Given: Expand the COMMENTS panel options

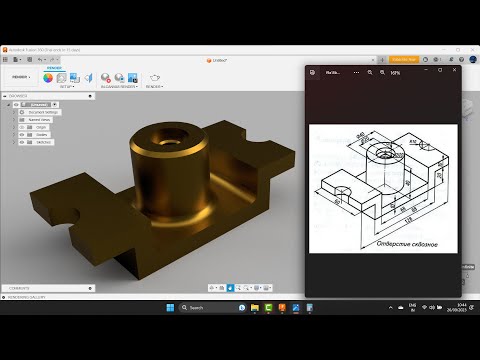Looking at the screenshot, I should click(x=90, y=288).
